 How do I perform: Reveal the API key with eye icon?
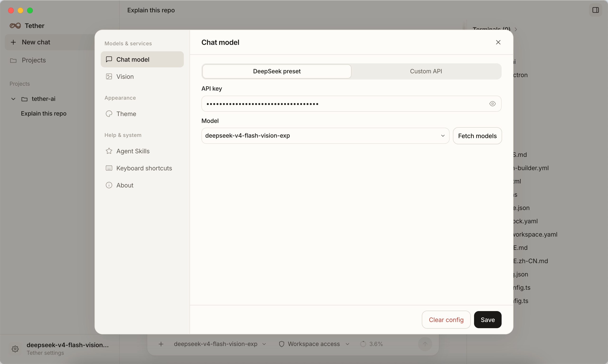coord(492,104)
